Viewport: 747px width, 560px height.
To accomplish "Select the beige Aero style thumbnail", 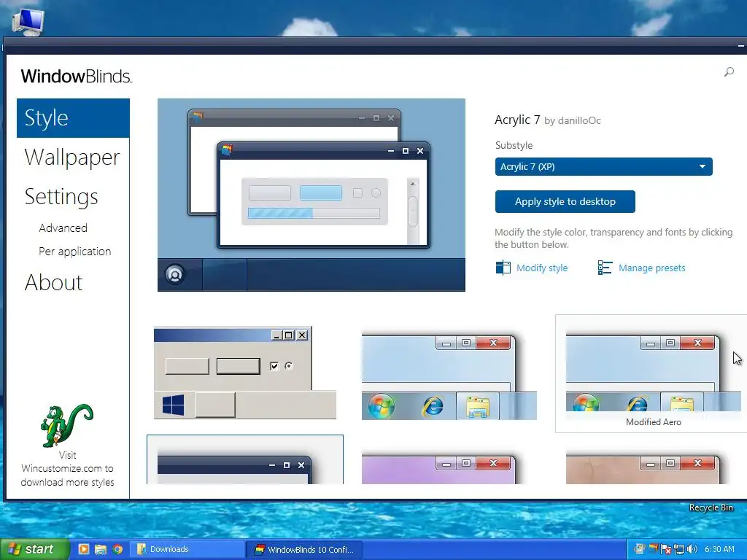I will pyautogui.click(x=643, y=469).
